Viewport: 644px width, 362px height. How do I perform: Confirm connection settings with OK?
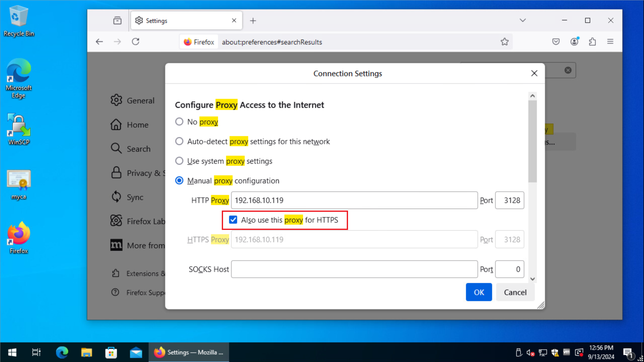click(x=479, y=292)
